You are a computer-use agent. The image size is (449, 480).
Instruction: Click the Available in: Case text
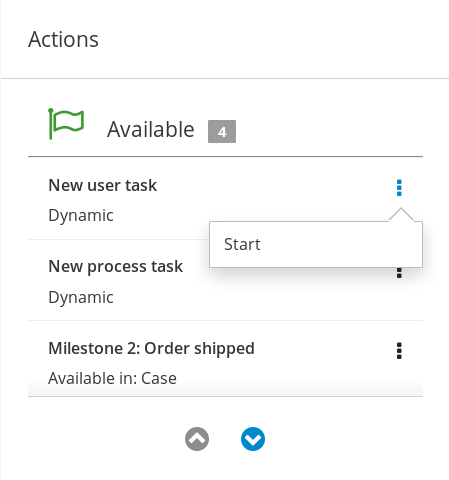[112, 378]
